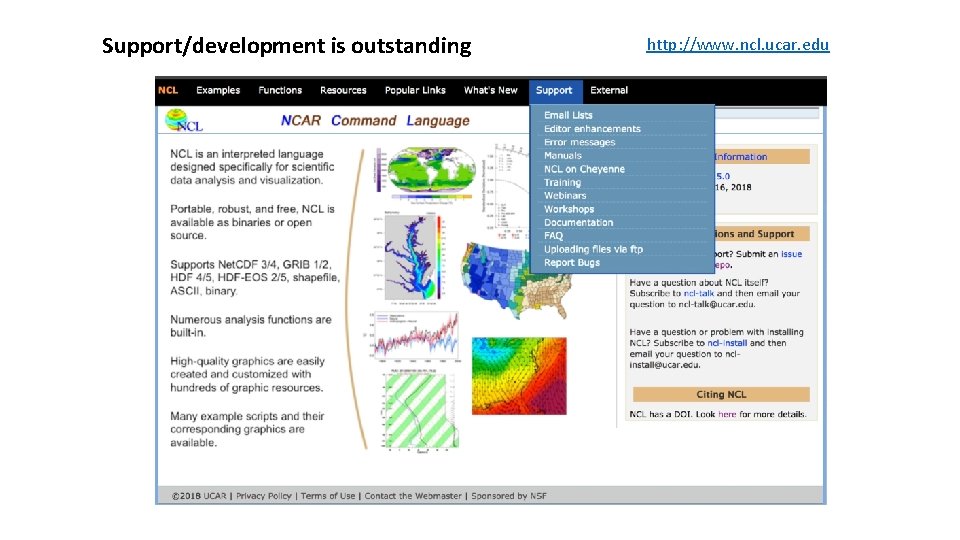960x540 pixels.
Task: Choose Training in Support menu
Action: [562, 182]
